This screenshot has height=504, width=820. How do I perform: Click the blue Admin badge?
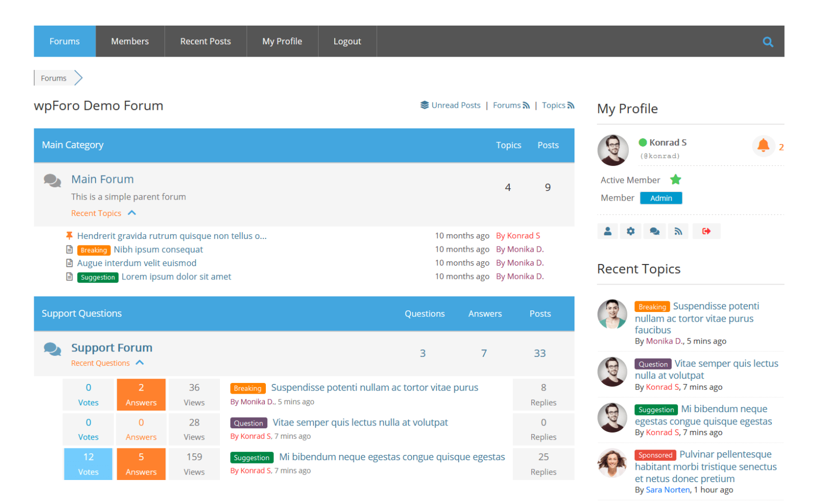click(x=661, y=197)
